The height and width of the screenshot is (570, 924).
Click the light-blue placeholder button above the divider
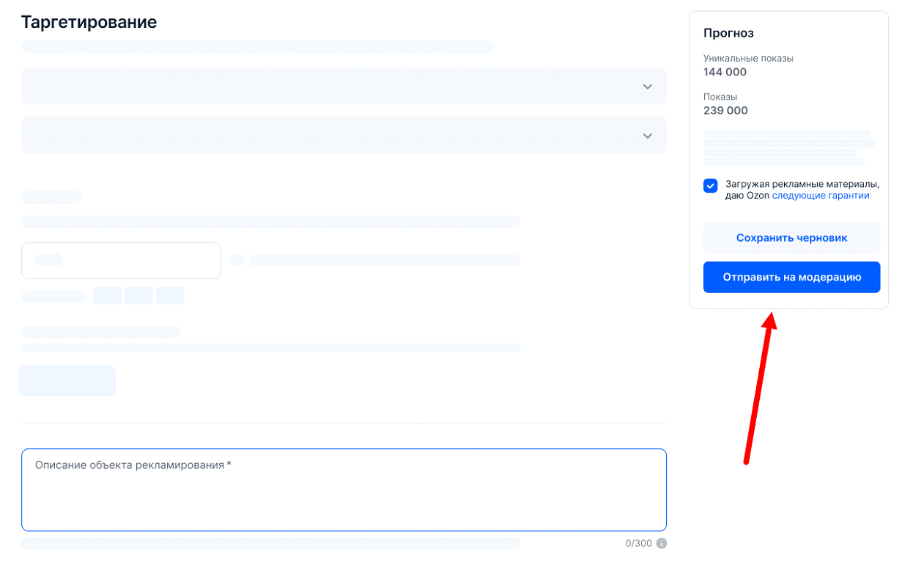point(67,381)
